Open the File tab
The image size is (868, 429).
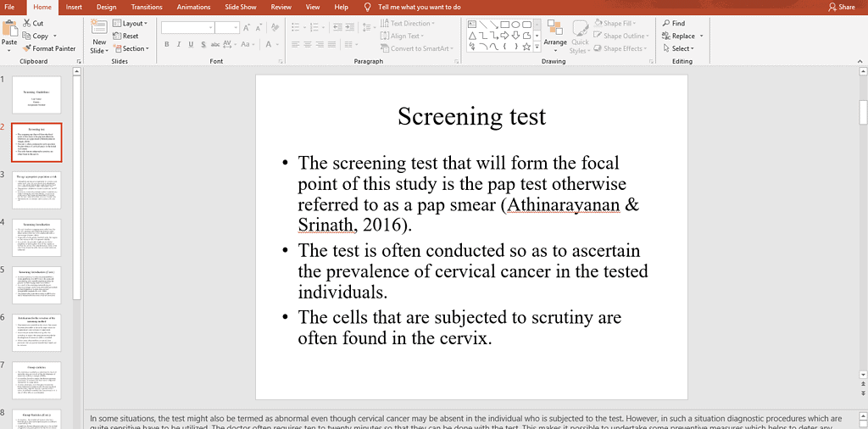pyautogui.click(x=9, y=7)
